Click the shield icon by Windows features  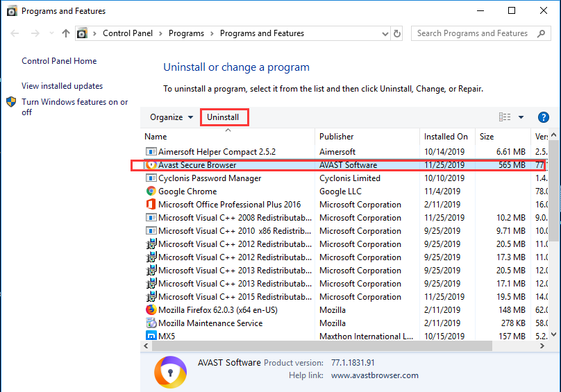click(11, 102)
